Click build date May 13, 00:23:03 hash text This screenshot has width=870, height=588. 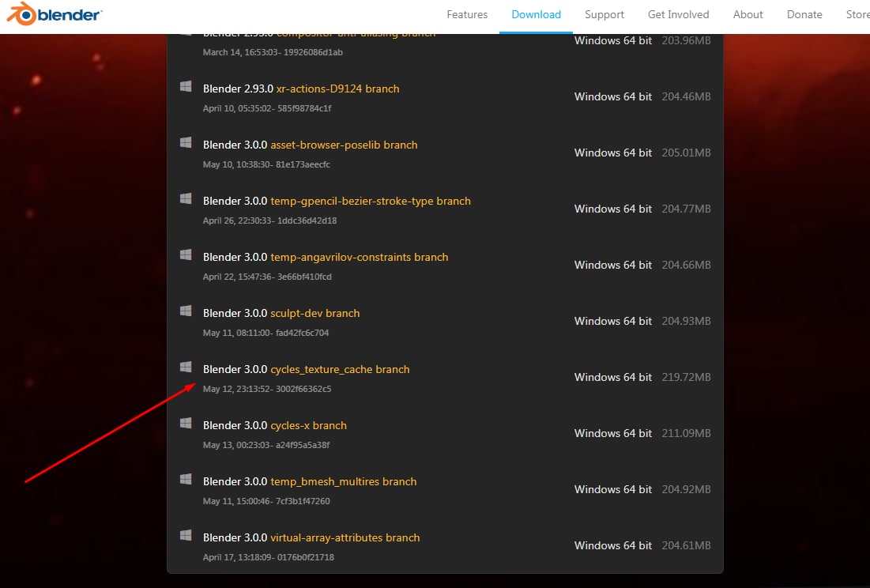(266, 445)
